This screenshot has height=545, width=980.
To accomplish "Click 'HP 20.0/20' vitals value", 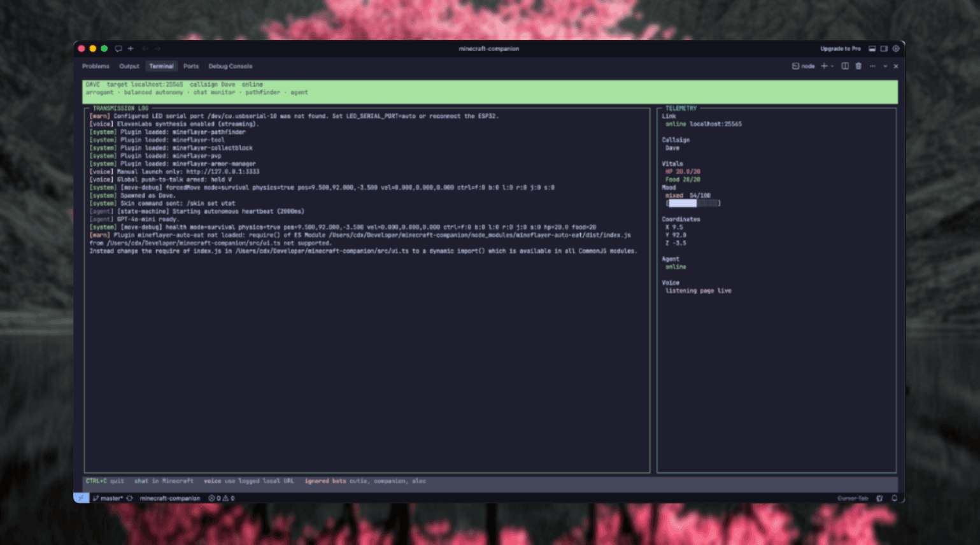I will coord(683,171).
